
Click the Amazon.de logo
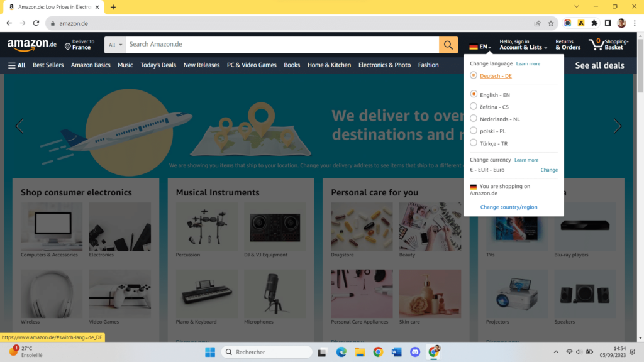pyautogui.click(x=31, y=45)
